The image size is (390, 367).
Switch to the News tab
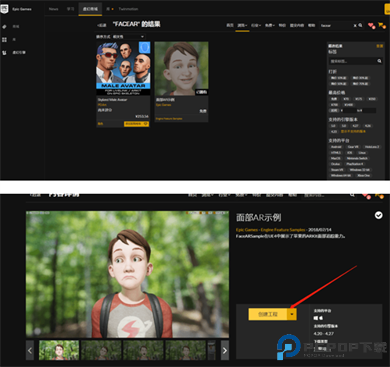click(x=53, y=9)
